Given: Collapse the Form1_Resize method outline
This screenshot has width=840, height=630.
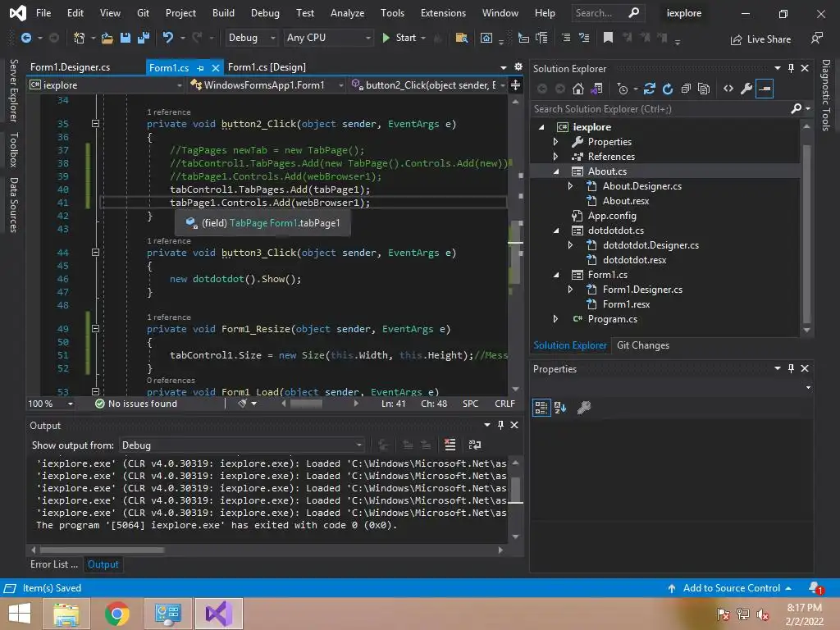Looking at the screenshot, I should pos(95,329).
